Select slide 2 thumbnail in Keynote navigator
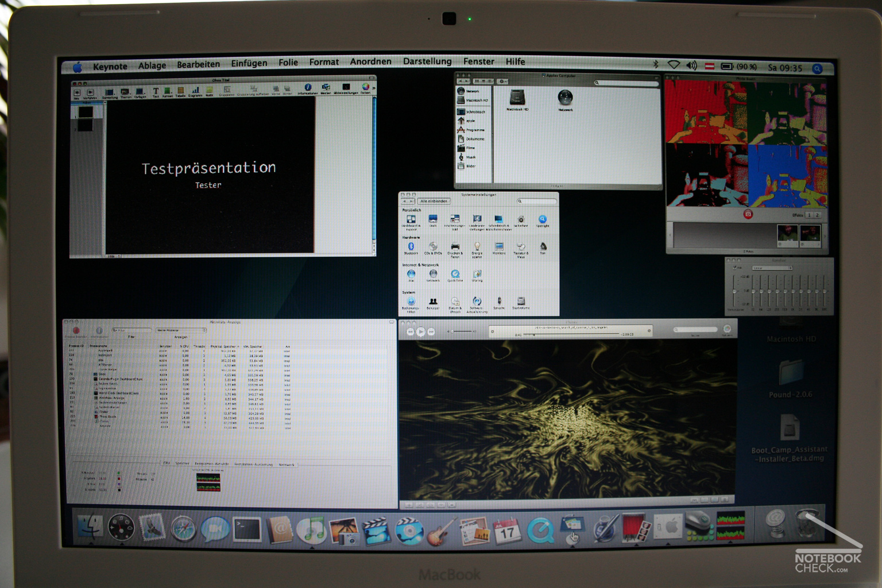This screenshot has height=588, width=882. [85, 125]
